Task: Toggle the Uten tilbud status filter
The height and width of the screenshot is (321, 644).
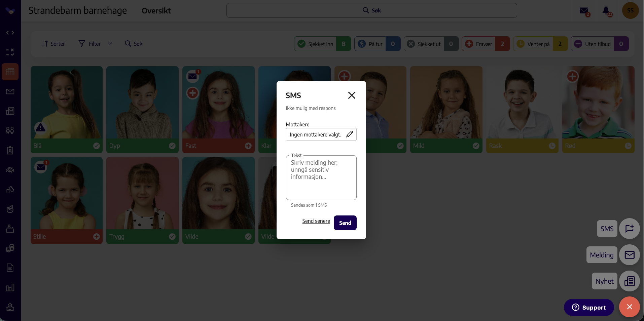Action: point(600,44)
